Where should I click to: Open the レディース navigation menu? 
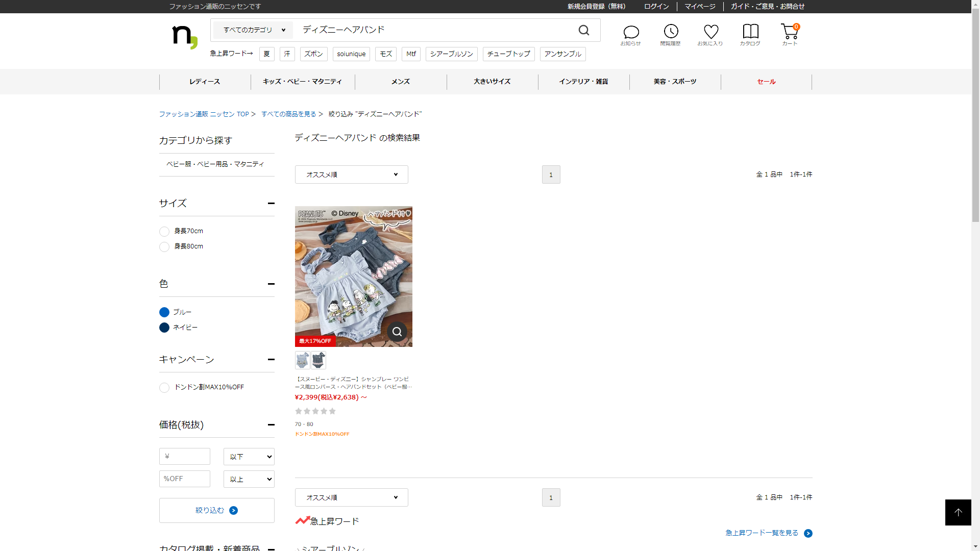[x=205, y=82]
